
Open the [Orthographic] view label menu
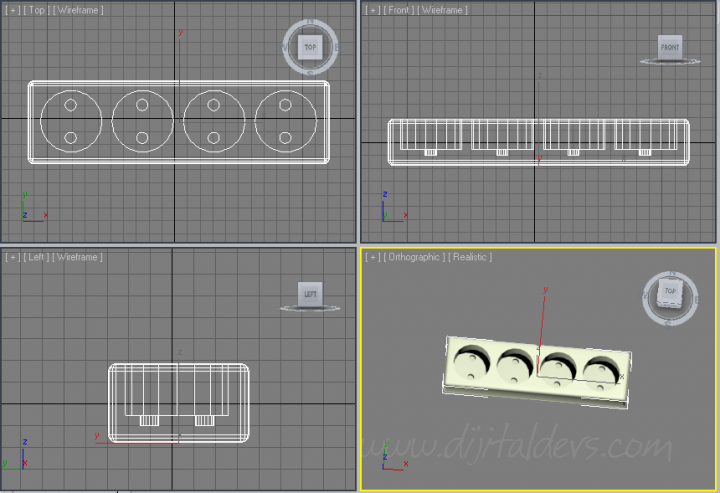click(414, 257)
